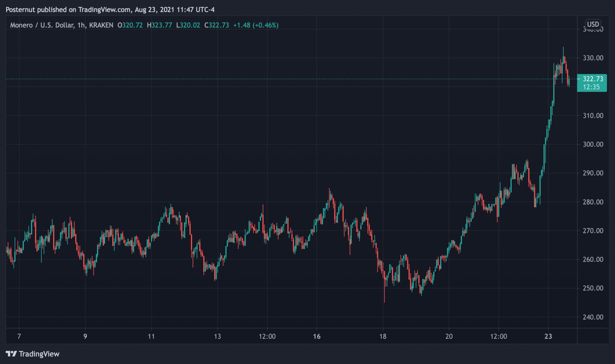Click the close value C322.73 in legend
This screenshot has width=615, height=364.
[217, 25]
